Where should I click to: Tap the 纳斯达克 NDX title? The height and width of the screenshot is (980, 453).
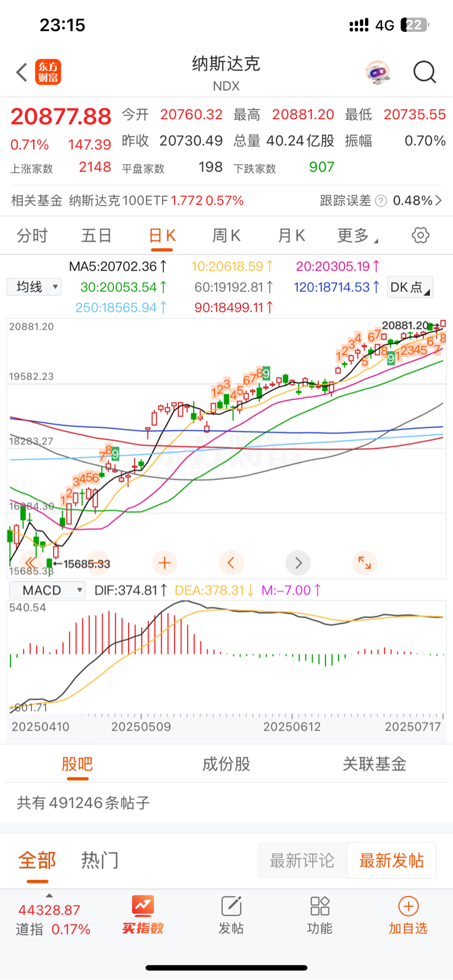pyautogui.click(x=226, y=73)
